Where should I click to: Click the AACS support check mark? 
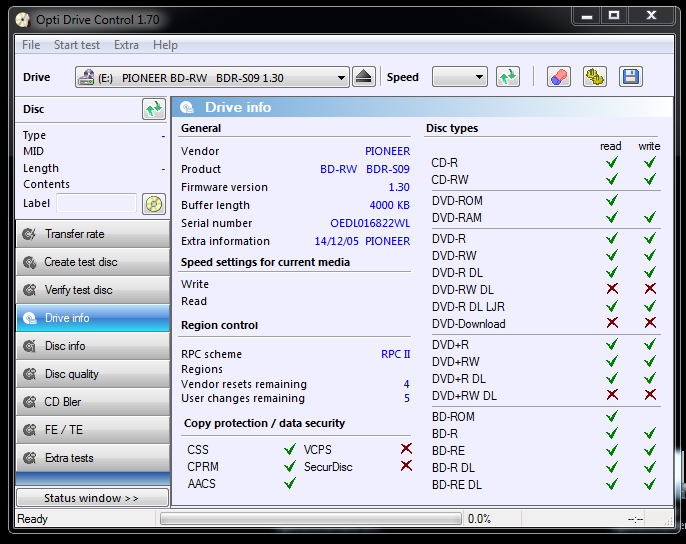pyautogui.click(x=290, y=483)
